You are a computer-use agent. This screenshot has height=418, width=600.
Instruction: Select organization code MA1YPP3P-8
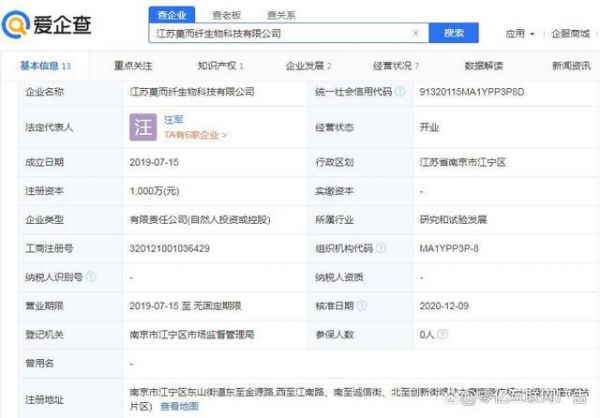(x=449, y=248)
